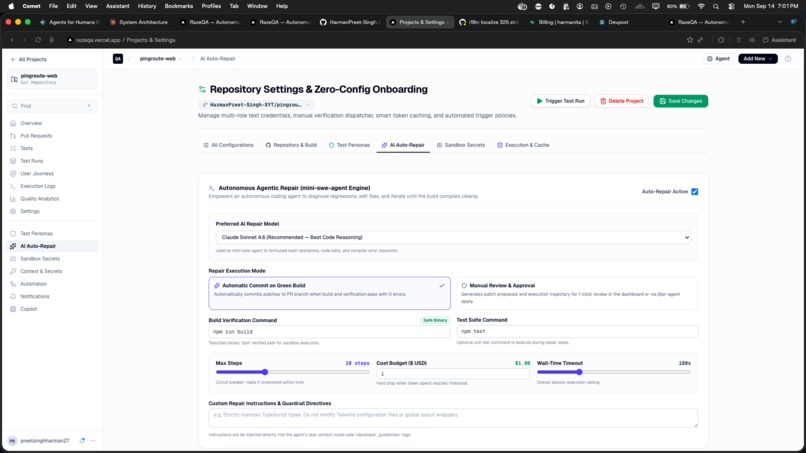This screenshot has height=453, width=806.
Task: Open Sandbox Secrets in sidebar
Action: click(40, 259)
